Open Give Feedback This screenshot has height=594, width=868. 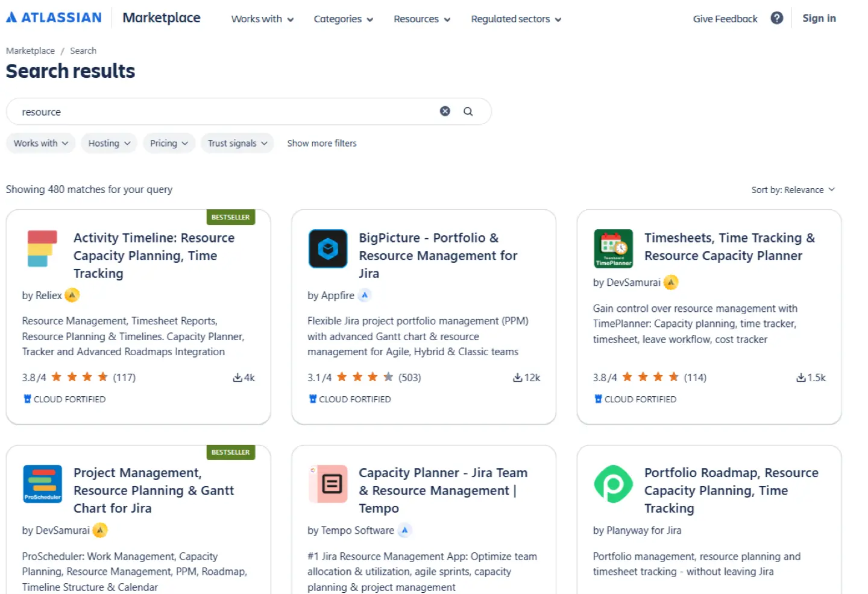click(725, 19)
